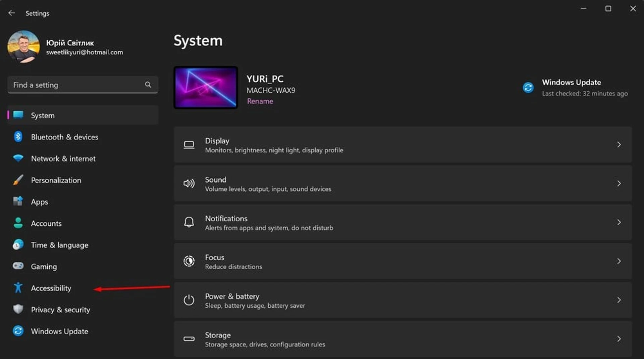Open Bluetooth & devices section label
This screenshot has height=359, width=644.
[64, 137]
